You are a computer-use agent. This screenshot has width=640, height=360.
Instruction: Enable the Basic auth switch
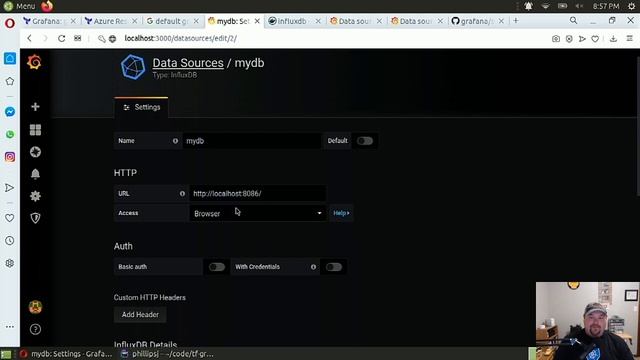[217, 267]
